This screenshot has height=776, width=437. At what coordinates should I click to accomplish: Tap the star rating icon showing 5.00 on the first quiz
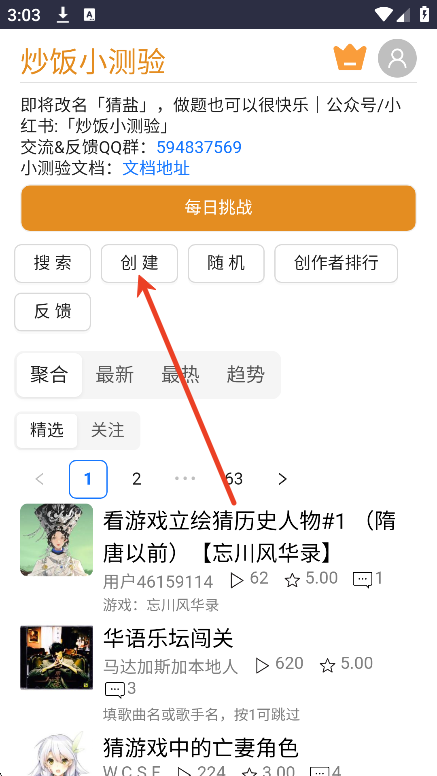pos(292,580)
